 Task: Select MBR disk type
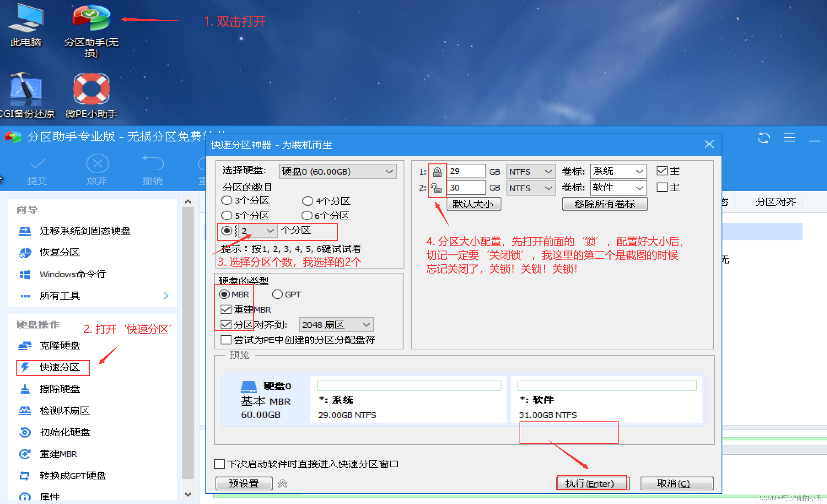click(224, 294)
